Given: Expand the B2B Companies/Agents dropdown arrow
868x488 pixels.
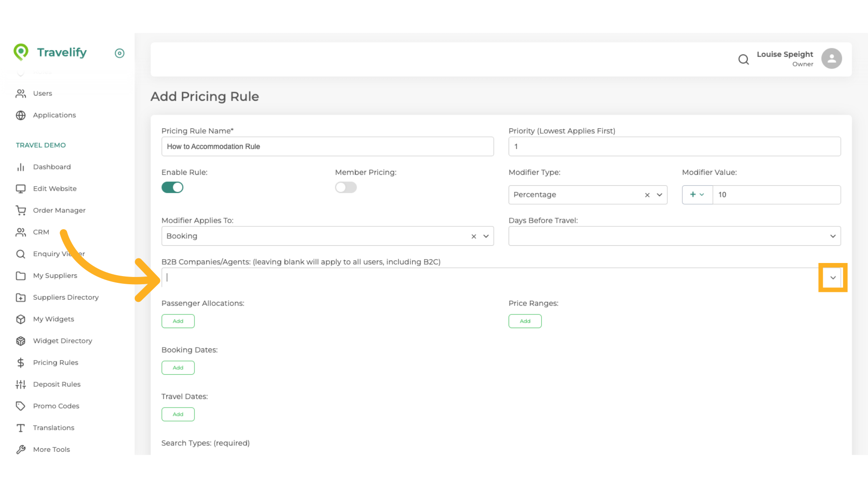Looking at the screenshot, I should [833, 278].
